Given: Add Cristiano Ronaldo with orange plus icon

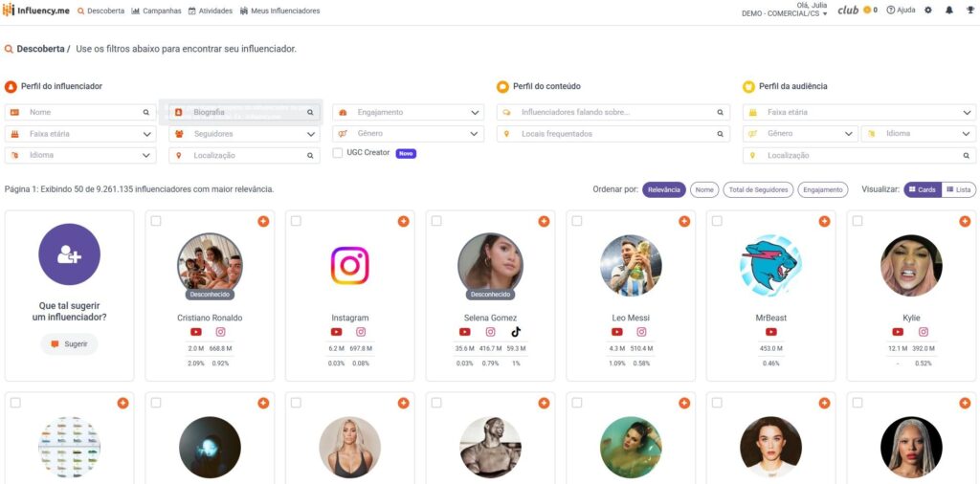Looking at the screenshot, I should pos(263,221).
